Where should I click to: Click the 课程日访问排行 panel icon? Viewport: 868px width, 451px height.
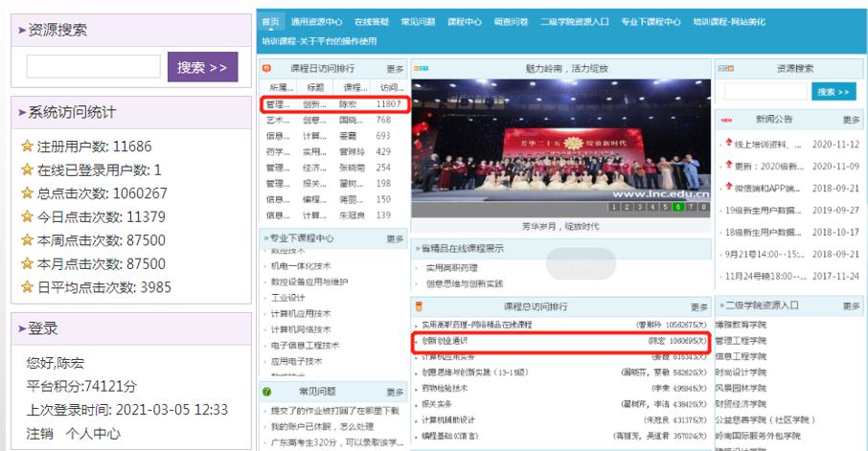[x=267, y=69]
